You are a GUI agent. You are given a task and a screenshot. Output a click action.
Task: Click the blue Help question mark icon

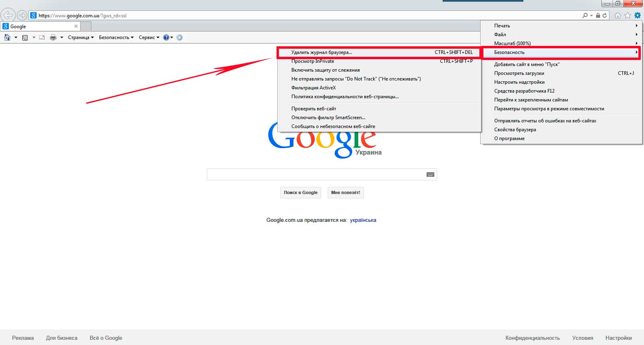click(166, 37)
